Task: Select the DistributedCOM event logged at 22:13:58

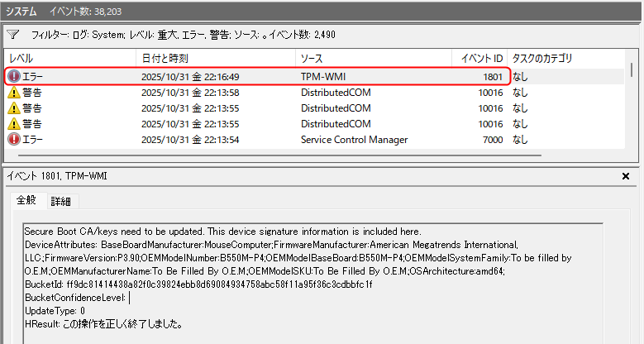Action: (331, 93)
